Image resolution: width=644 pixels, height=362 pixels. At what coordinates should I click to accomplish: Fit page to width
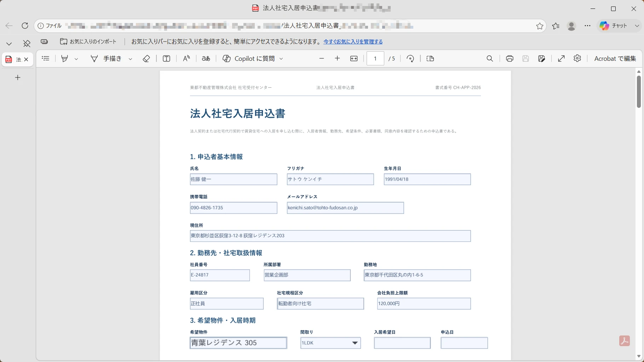tap(354, 58)
